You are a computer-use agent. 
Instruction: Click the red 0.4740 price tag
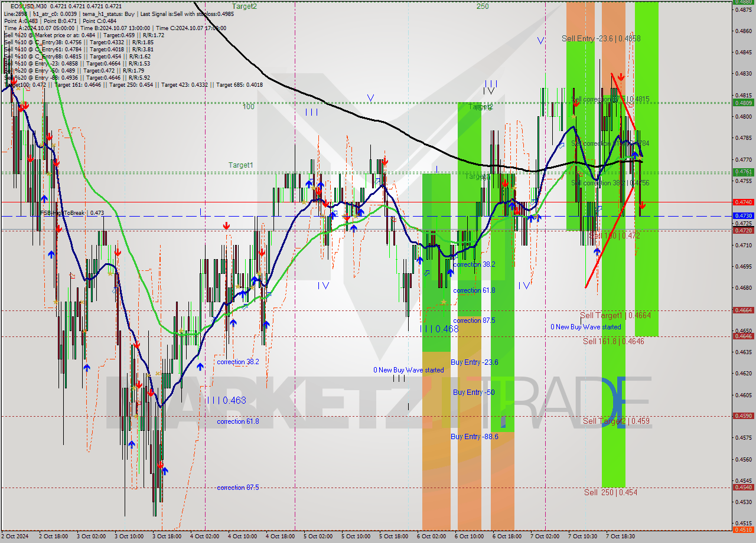(743, 202)
